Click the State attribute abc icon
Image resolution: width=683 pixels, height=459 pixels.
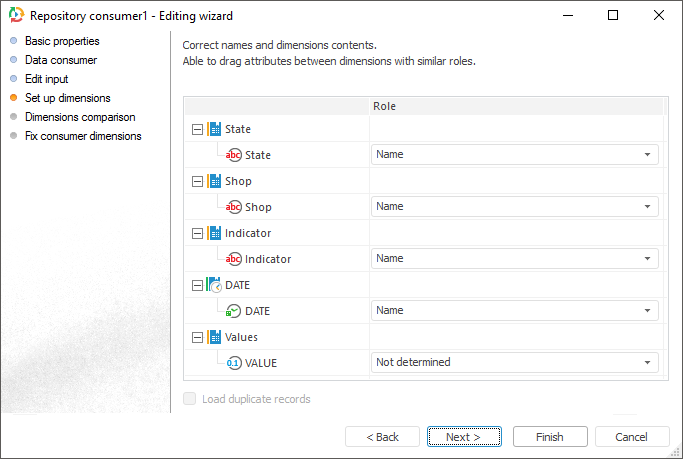click(x=234, y=155)
